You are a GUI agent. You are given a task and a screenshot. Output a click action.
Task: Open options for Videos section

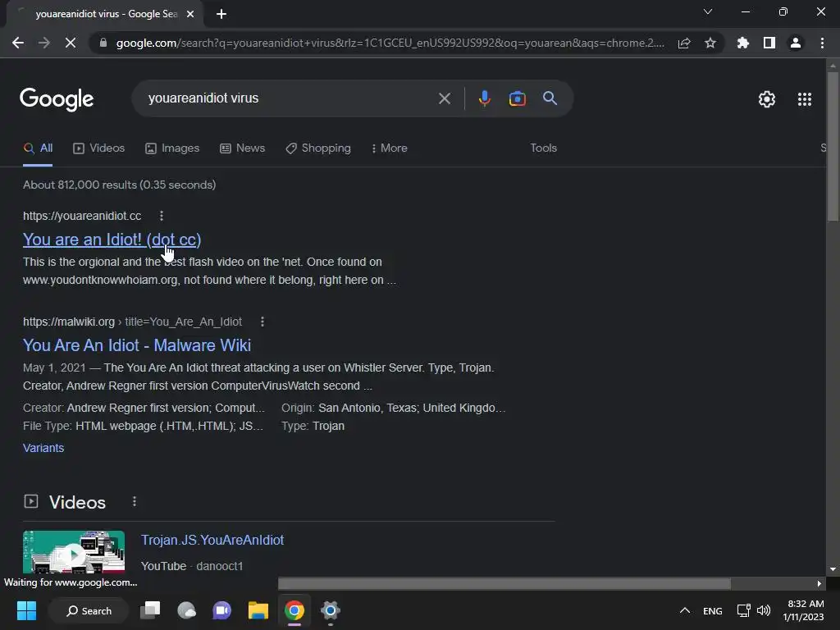tap(134, 501)
